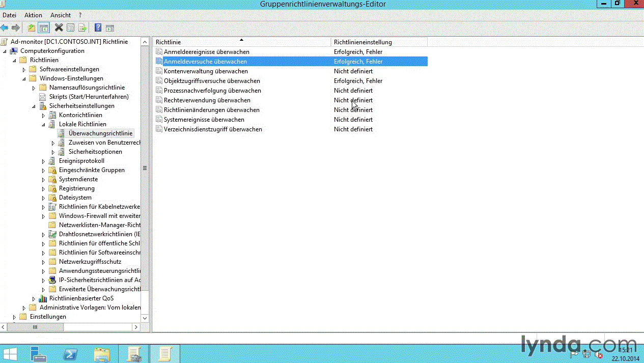Select Skripts (Start/Herunterfahren) tree item
644x363 pixels.
89,97
